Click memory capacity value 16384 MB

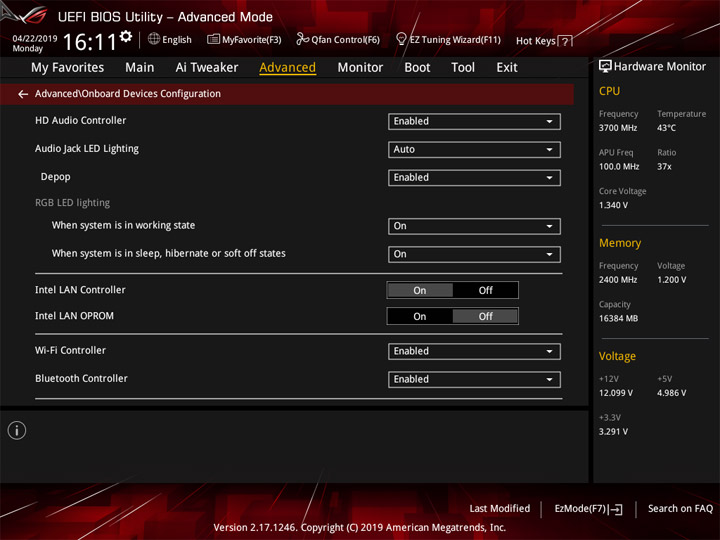618,319
